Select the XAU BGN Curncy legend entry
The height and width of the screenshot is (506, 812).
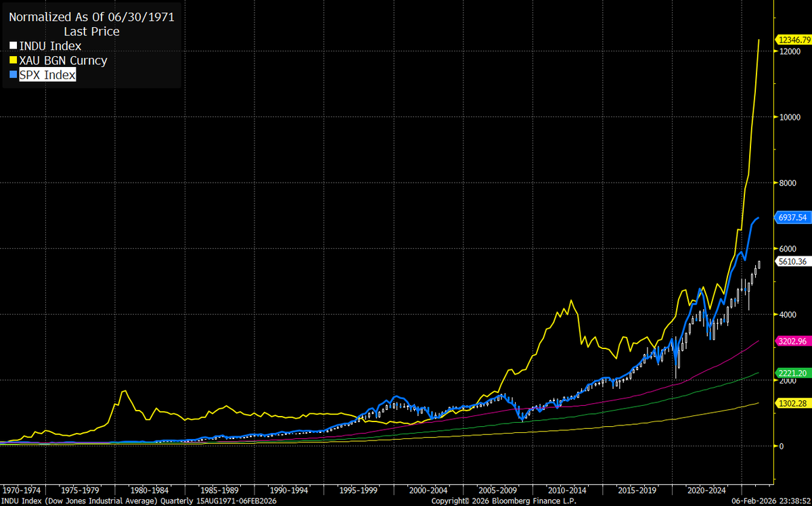pyautogui.click(x=63, y=61)
